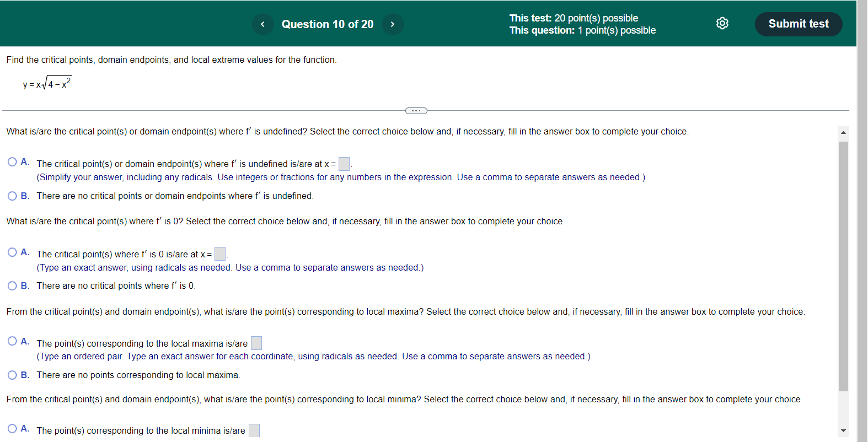Click answer box for f′ is 0 x values

coord(220,254)
